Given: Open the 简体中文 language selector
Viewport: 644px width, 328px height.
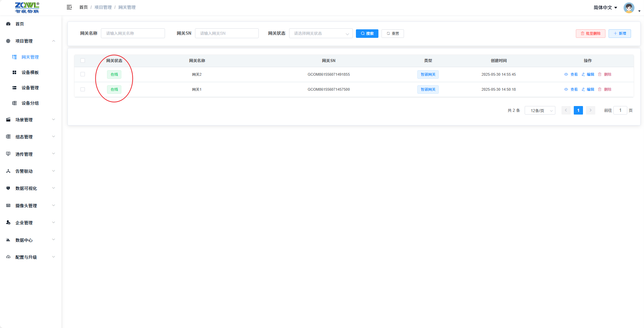Looking at the screenshot, I should pyautogui.click(x=605, y=8).
